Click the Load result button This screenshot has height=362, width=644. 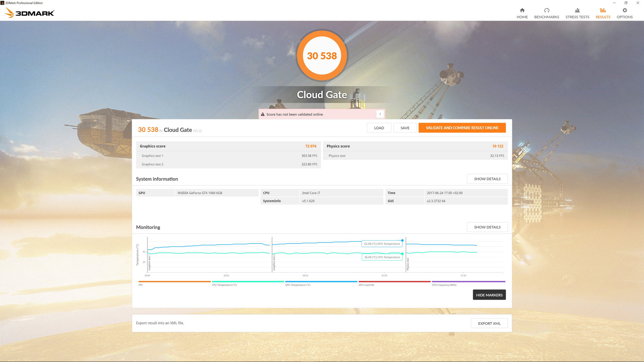click(379, 128)
